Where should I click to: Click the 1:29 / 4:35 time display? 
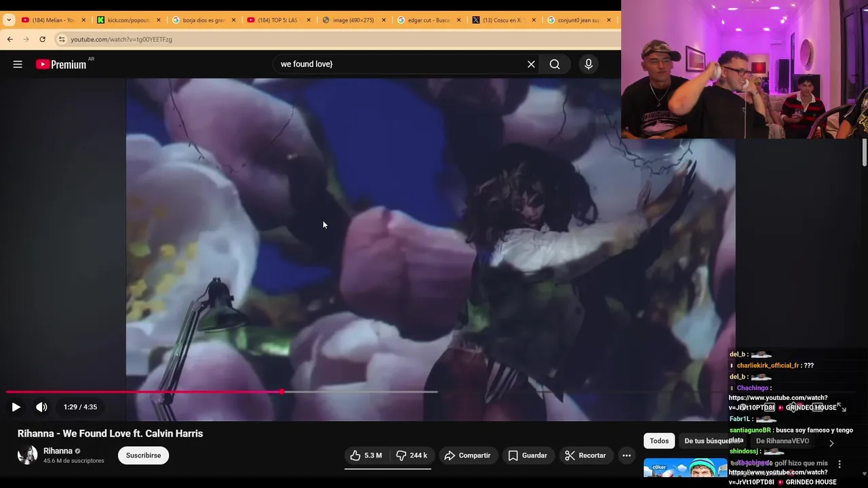pos(80,407)
